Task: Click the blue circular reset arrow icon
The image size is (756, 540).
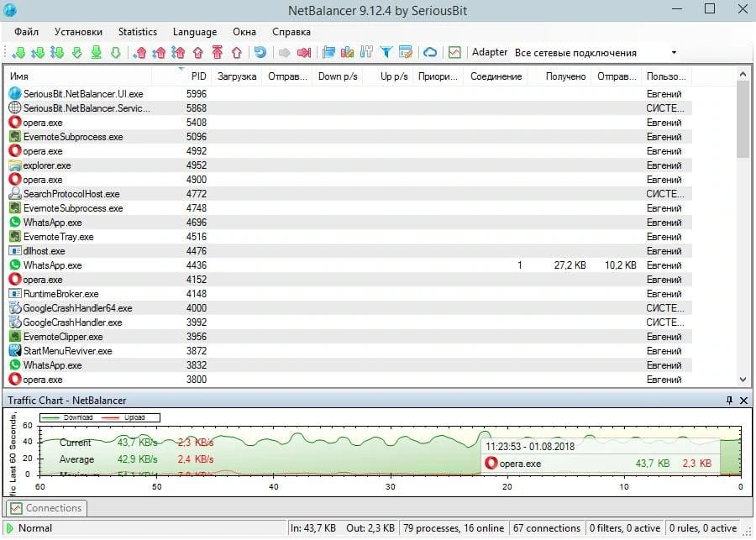Action: tap(260, 52)
